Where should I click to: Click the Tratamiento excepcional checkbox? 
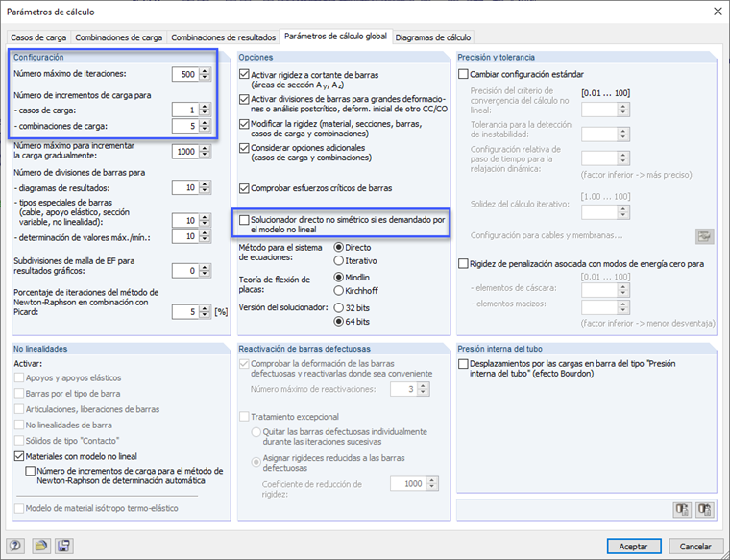point(244,417)
